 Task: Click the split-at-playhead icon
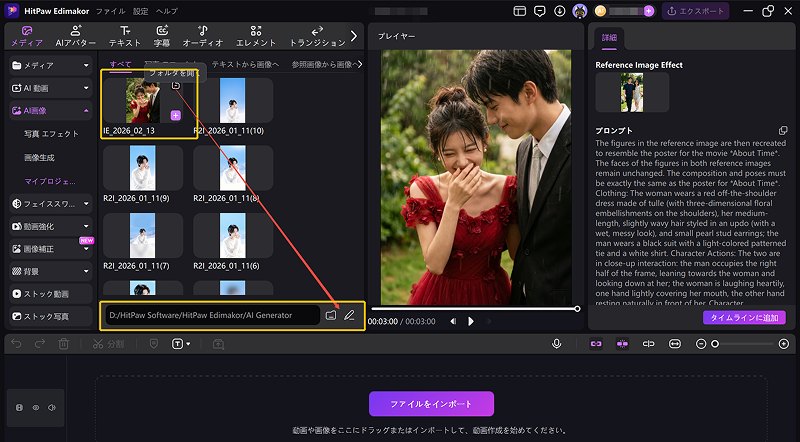648,344
